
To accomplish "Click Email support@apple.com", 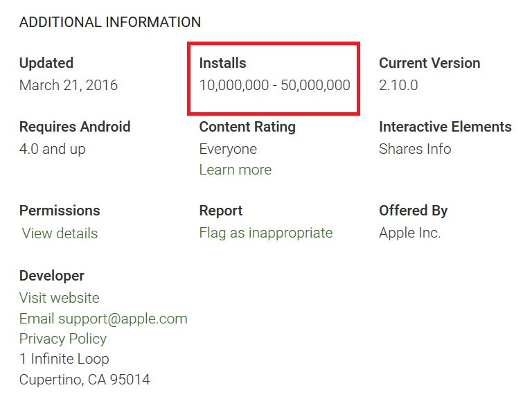I will click(x=103, y=319).
